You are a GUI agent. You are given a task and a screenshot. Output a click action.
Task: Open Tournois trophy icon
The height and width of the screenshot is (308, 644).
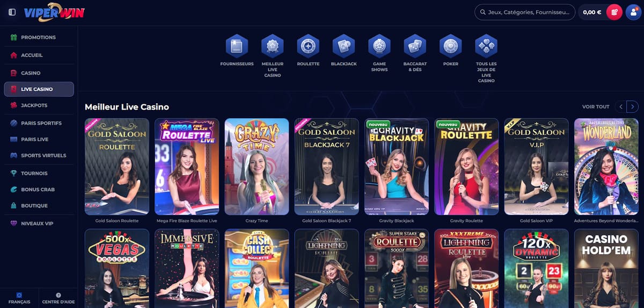tap(14, 174)
